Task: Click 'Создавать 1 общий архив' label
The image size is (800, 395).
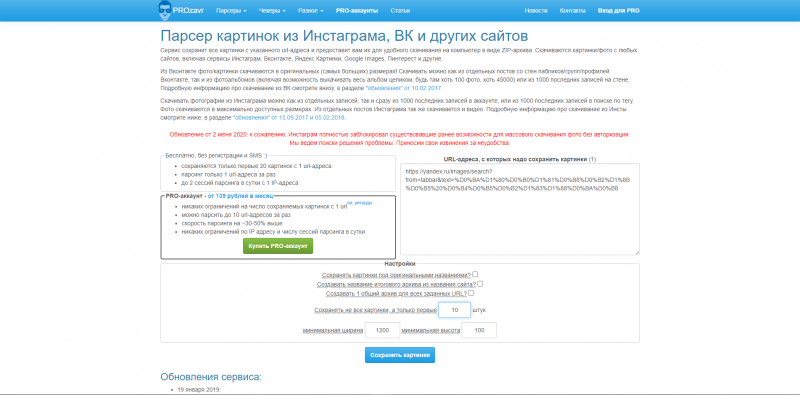Action: (x=396, y=294)
